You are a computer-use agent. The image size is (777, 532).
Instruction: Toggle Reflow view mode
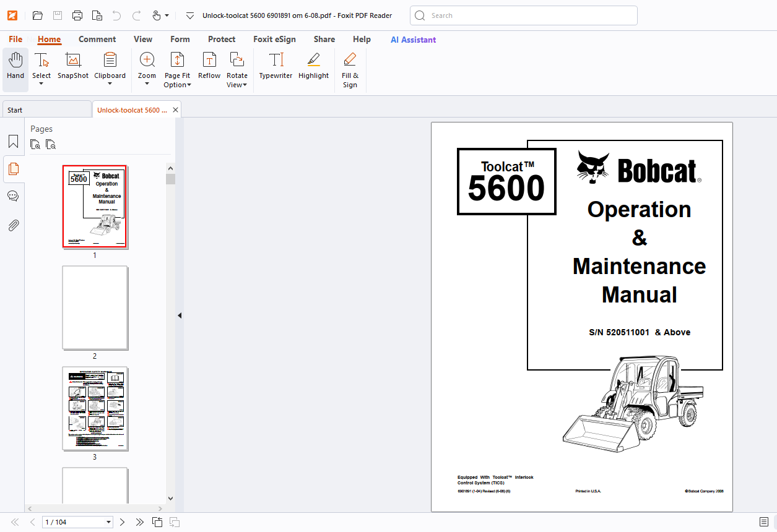209,66
